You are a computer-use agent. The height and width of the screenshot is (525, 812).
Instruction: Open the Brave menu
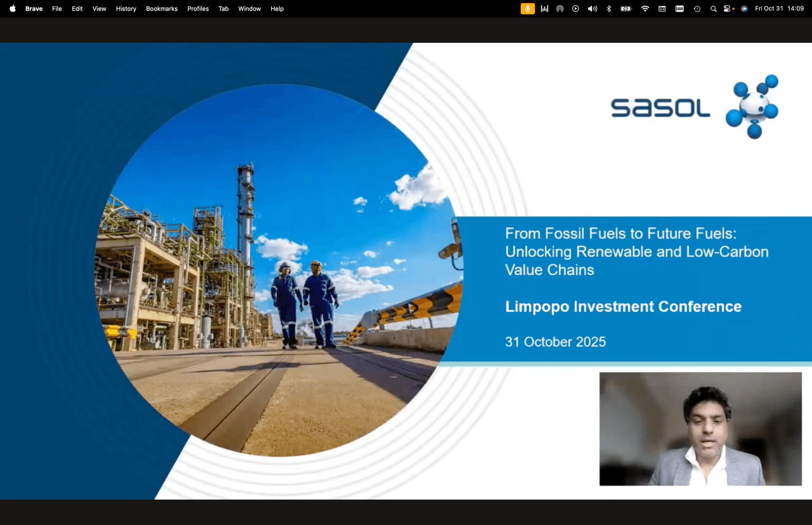click(34, 8)
